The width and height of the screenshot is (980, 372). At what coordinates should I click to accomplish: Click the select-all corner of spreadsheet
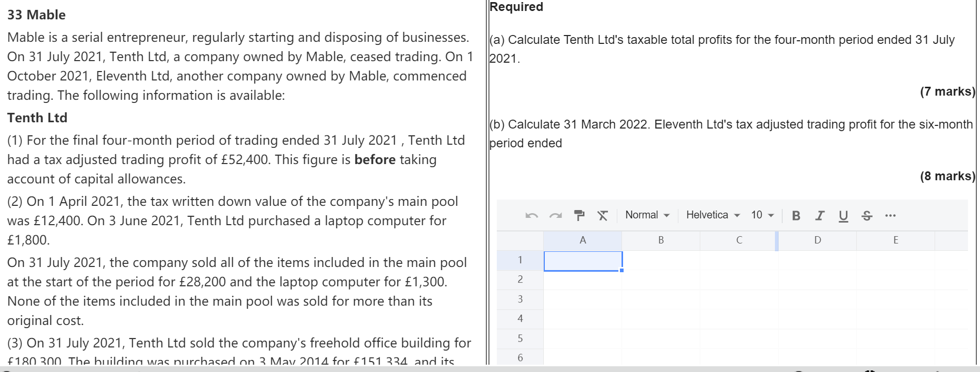point(520,240)
